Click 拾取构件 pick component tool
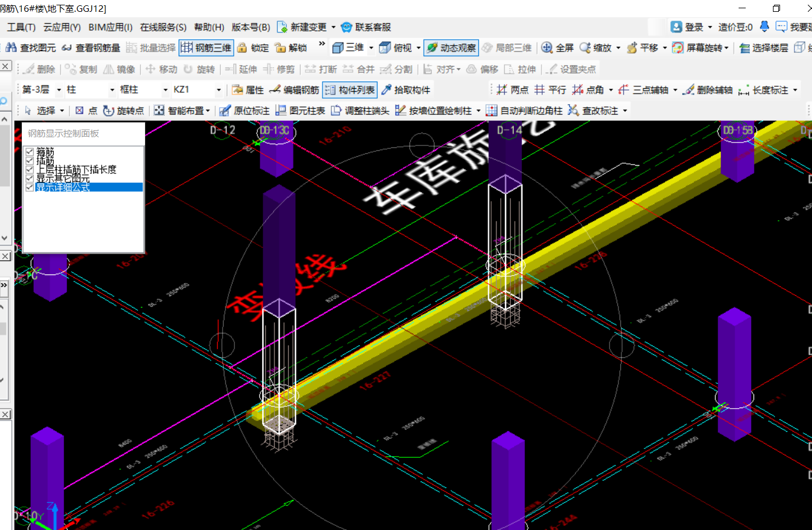Image resolution: width=812 pixels, height=530 pixels. [405, 90]
